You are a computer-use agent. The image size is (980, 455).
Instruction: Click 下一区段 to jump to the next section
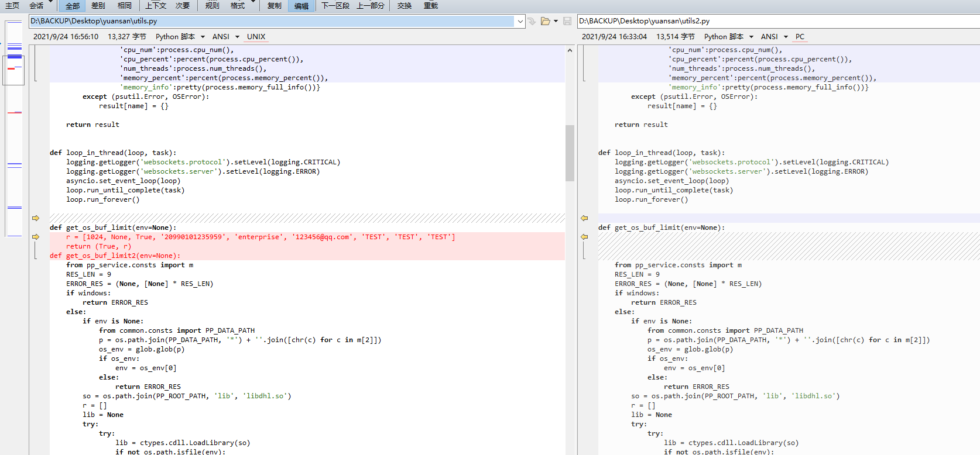[x=335, y=6]
